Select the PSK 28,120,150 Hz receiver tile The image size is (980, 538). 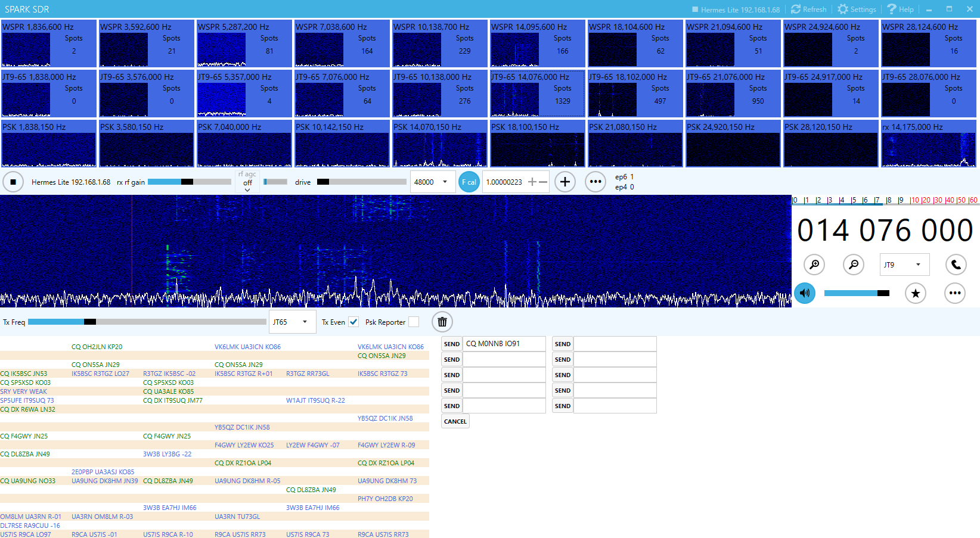coord(831,144)
